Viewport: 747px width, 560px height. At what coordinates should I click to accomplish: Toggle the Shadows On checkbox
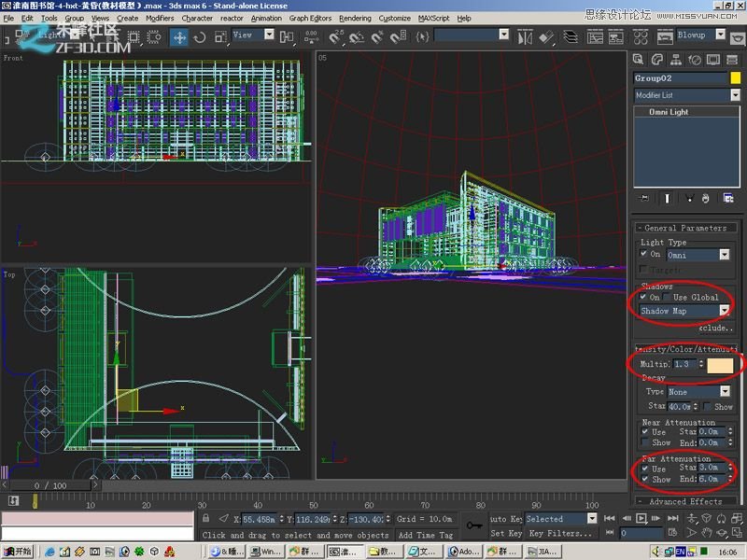point(644,298)
